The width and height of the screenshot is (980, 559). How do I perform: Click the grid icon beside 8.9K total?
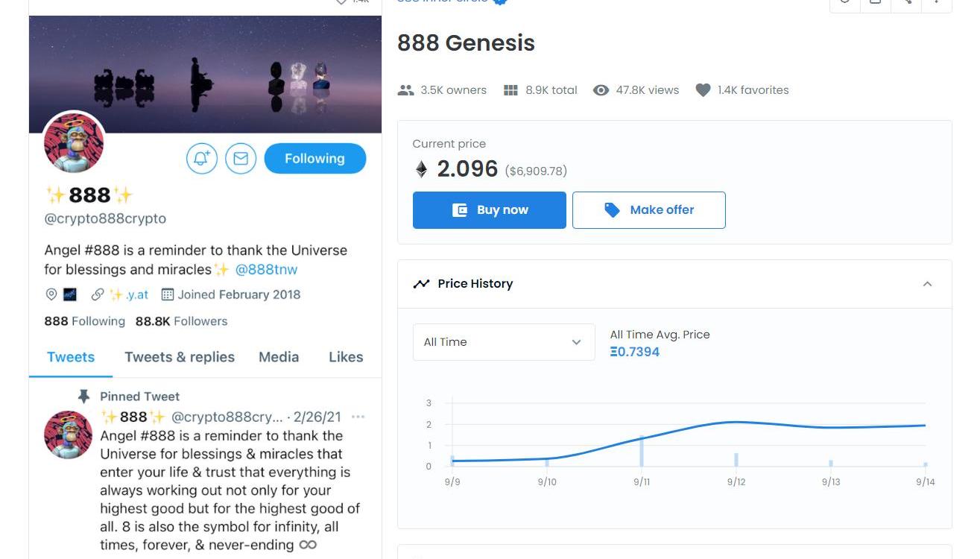(510, 90)
